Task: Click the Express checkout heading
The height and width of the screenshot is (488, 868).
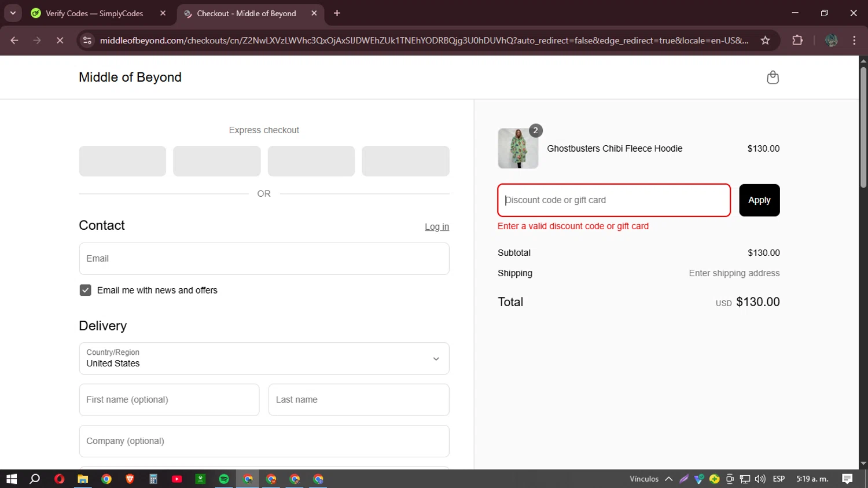Action: pyautogui.click(x=264, y=130)
